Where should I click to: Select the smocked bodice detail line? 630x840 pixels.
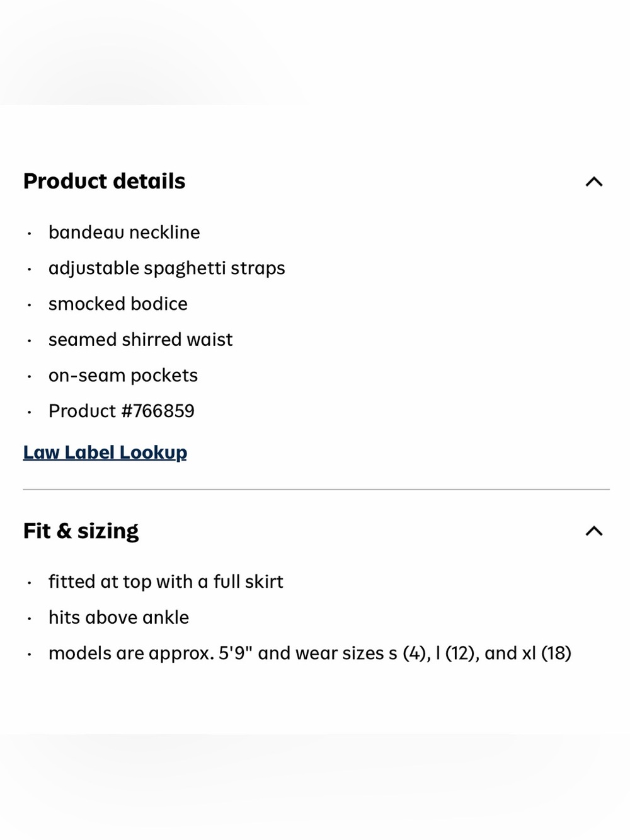118,304
